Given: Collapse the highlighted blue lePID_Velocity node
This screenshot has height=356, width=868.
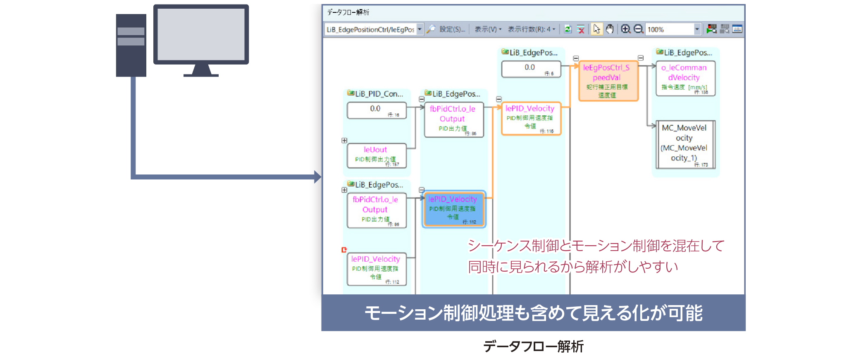Looking at the screenshot, I should point(422,190).
